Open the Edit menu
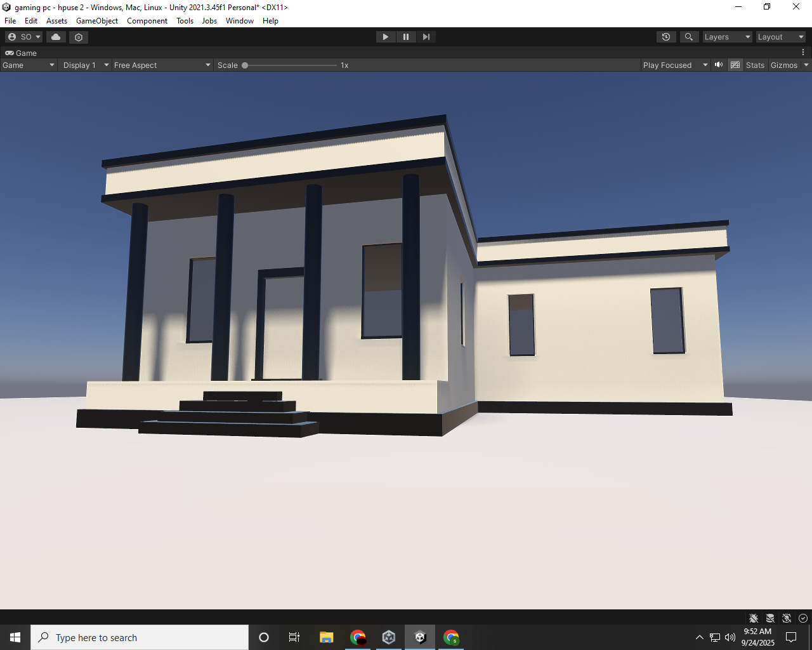 coord(31,21)
